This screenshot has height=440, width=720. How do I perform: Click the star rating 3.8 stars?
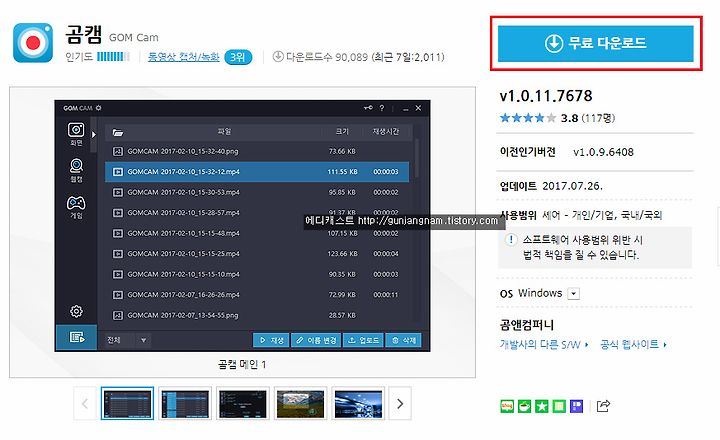pyautogui.click(x=528, y=118)
